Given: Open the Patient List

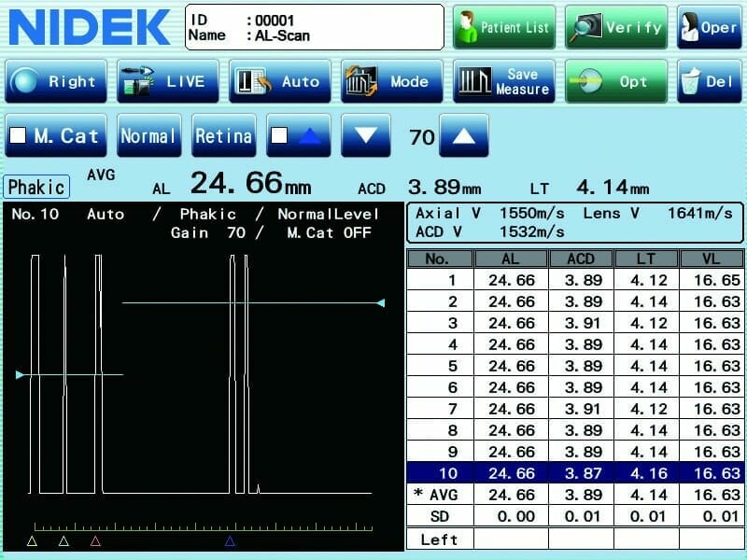Looking at the screenshot, I should tap(504, 27).
